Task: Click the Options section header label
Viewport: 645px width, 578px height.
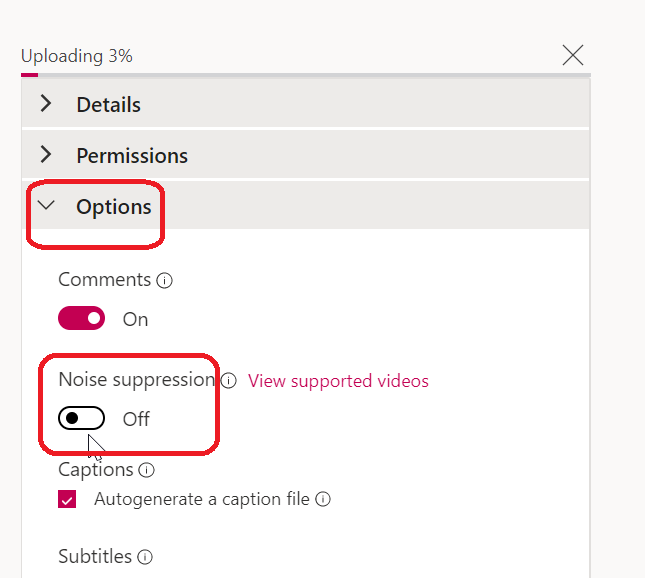Action: pos(113,207)
